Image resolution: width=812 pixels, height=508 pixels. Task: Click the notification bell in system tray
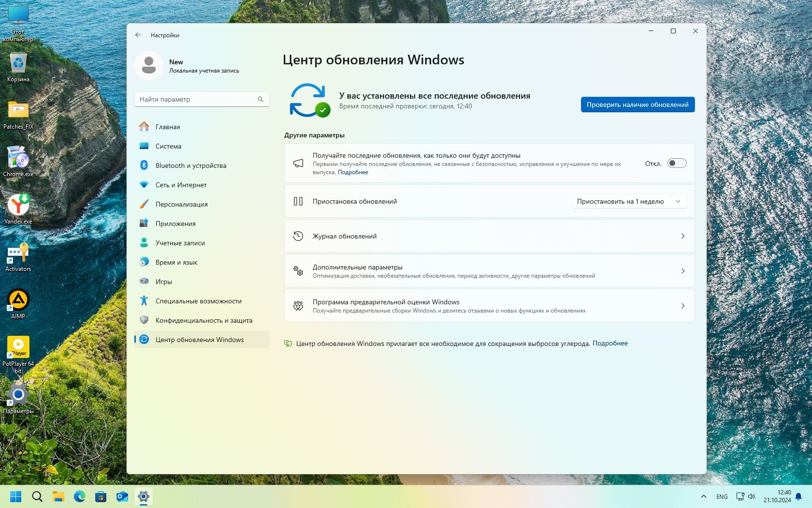point(798,496)
